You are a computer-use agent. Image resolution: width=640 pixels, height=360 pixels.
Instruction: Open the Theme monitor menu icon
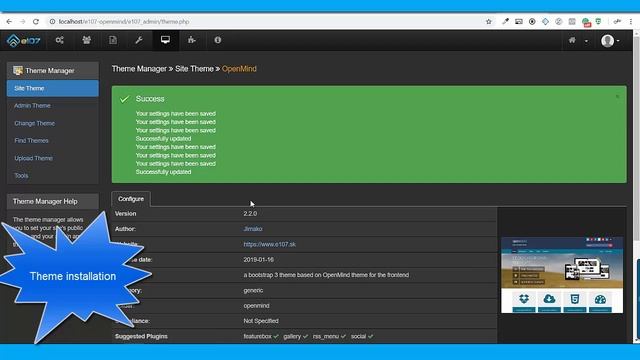point(165,40)
